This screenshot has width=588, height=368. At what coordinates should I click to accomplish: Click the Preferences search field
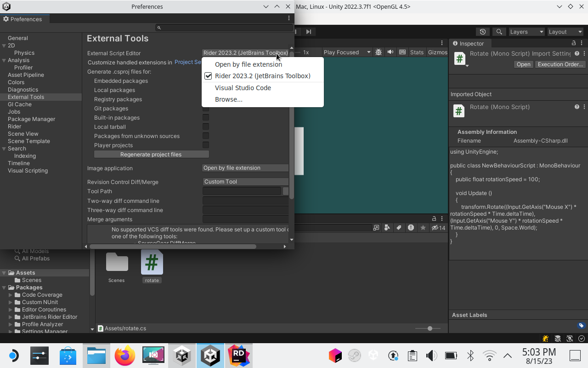(224, 28)
